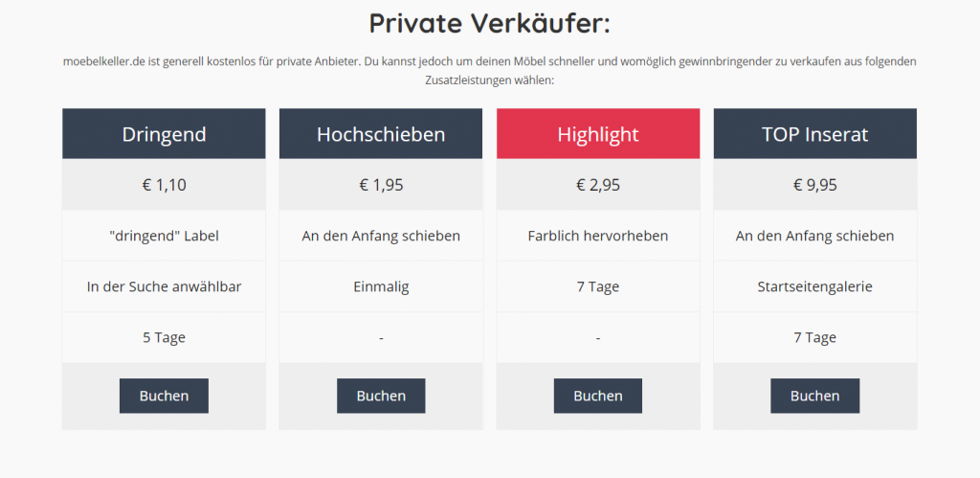980x478 pixels.
Task: Click Buchen button under Dringend plan
Action: point(164,396)
